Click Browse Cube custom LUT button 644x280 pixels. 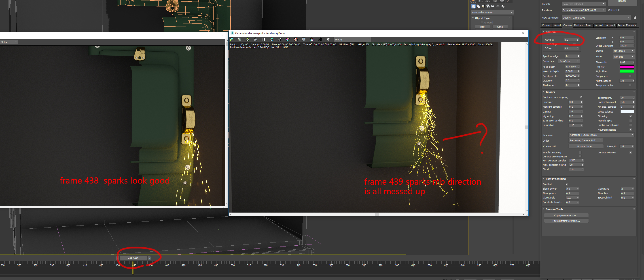pyautogui.click(x=586, y=146)
